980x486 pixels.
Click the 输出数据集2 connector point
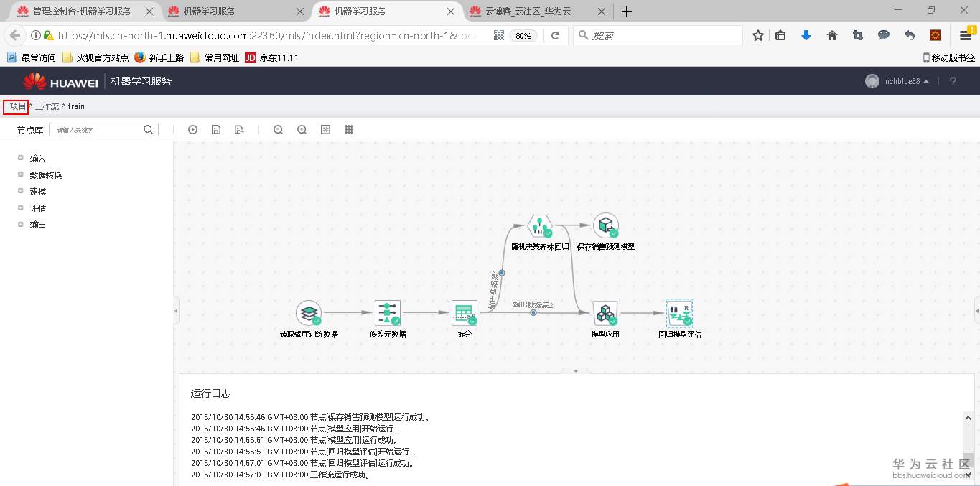coord(533,313)
